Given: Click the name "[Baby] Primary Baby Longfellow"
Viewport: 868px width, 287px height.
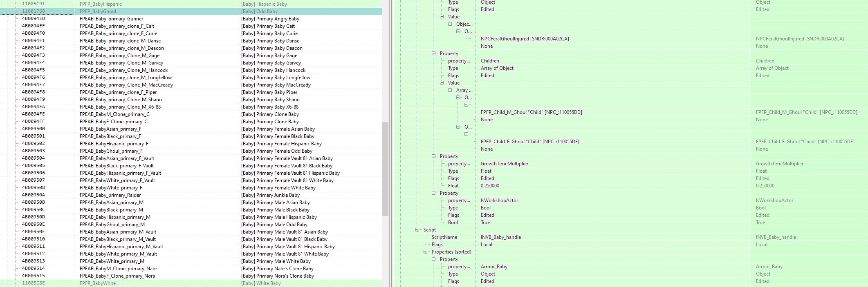Looking at the screenshot, I should click(x=276, y=78).
